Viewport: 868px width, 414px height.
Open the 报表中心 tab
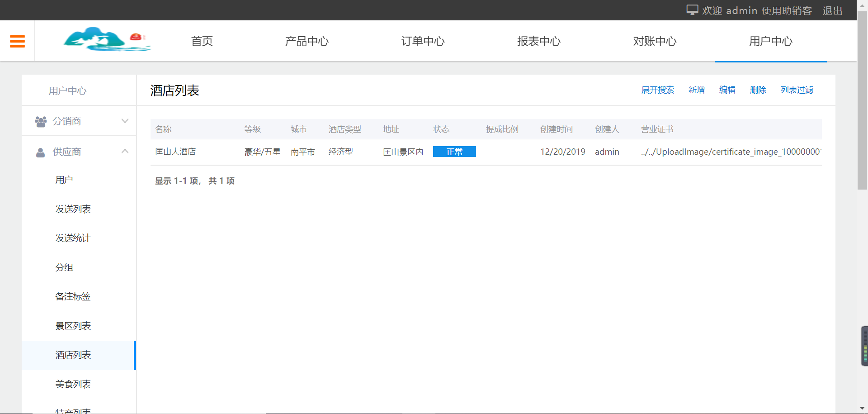click(x=538, y=41)
